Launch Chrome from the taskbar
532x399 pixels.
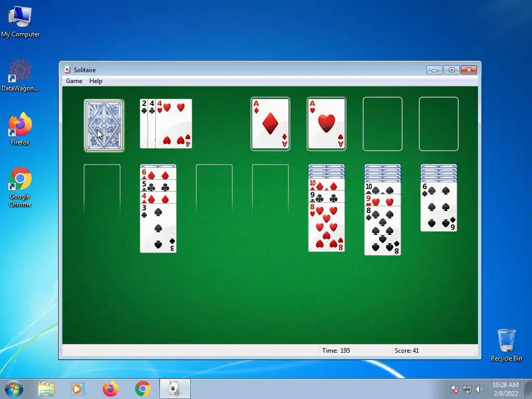(x=142, y=389)
